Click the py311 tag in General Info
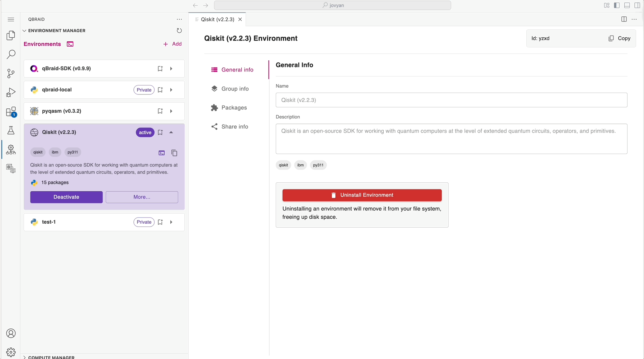This screenshot has width=644, height=359. 318,165
